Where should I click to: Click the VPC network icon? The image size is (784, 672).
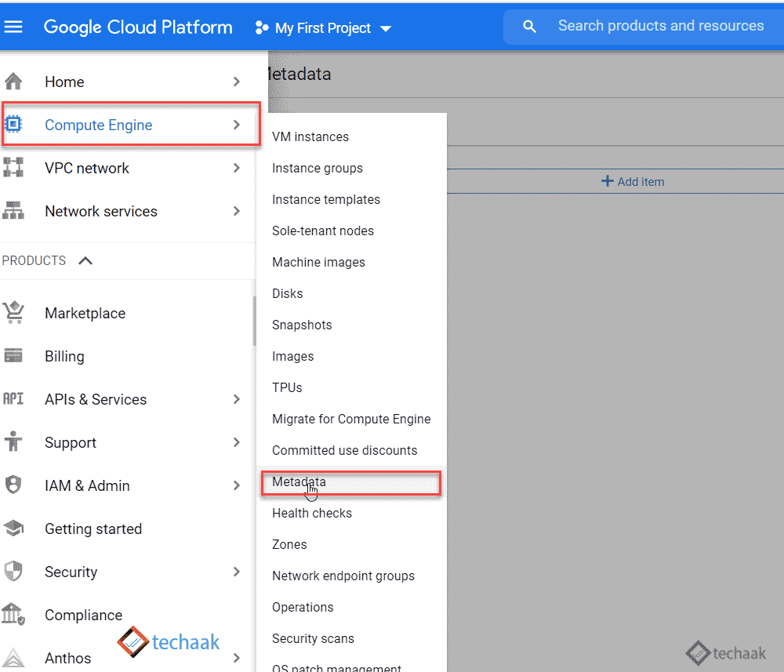[x=13, y=168]
